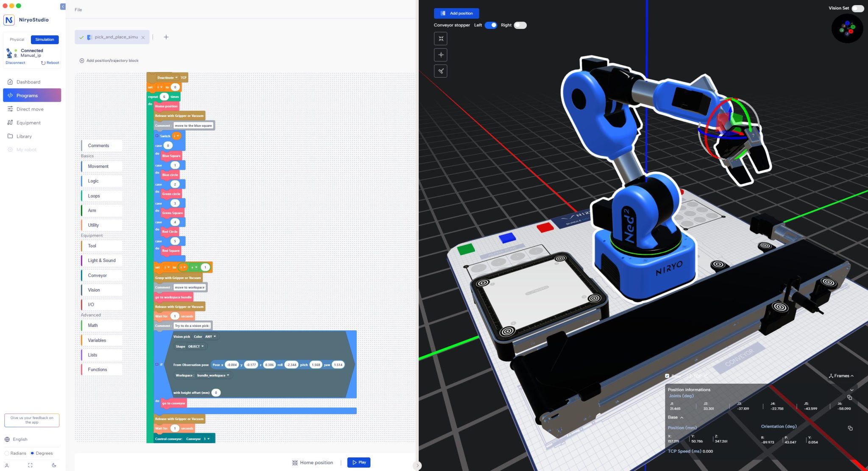Switch to the Physical tab

click(17, 39)
